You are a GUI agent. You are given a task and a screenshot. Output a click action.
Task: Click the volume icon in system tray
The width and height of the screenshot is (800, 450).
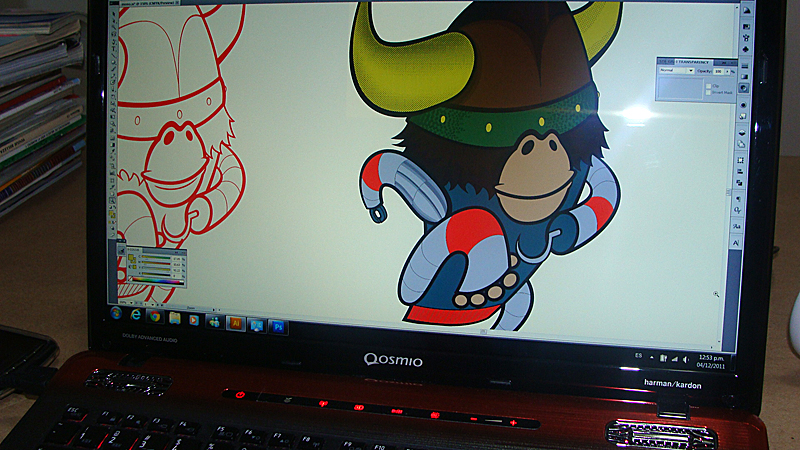pyautogui.click(x=686, y=360)
